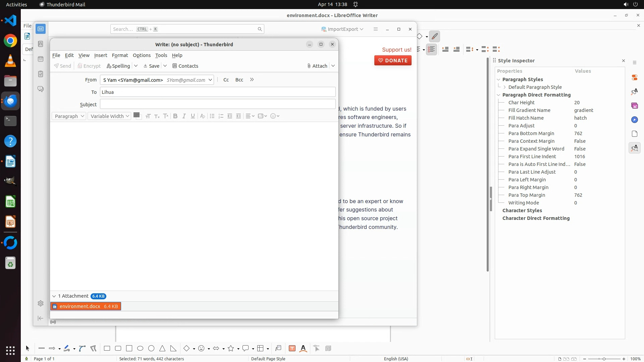Viewport: 644px width, 362px height.
Task: Insert an emoticon smiley icon
Action: [x=273, y=116]
